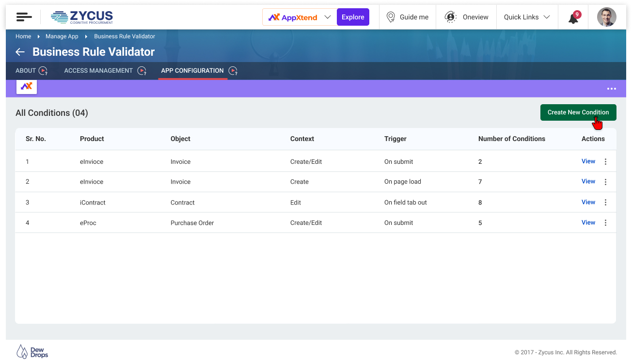
Task: Click the iContract product cell
Action: click(x=93, y=203)
